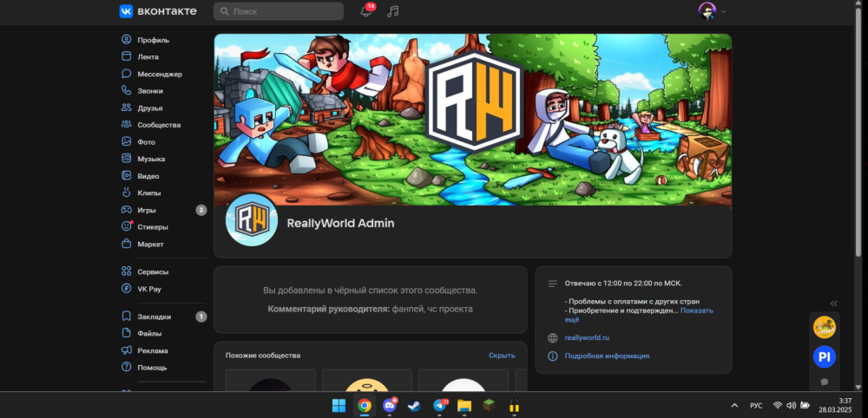Open Подробная информация link

coord(607,356)
